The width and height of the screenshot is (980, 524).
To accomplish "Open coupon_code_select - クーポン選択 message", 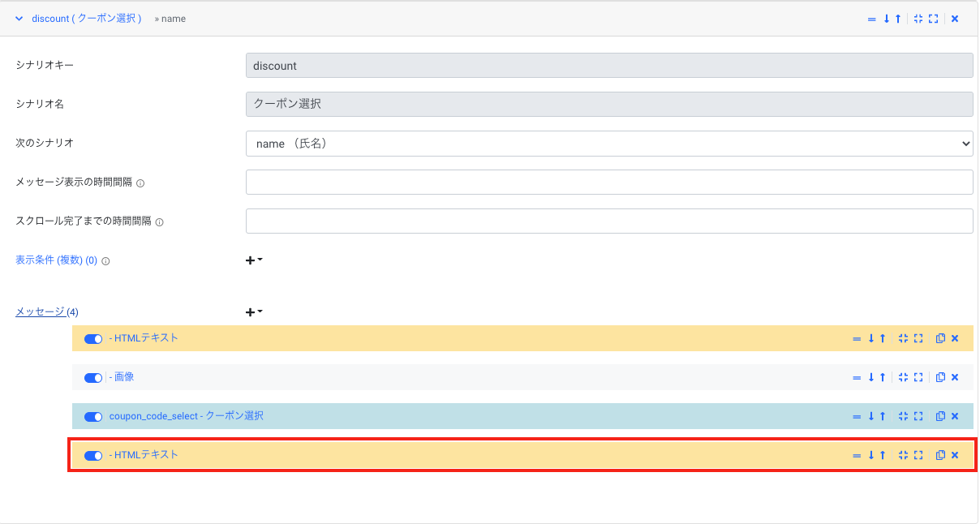I will tap(186, 416).
